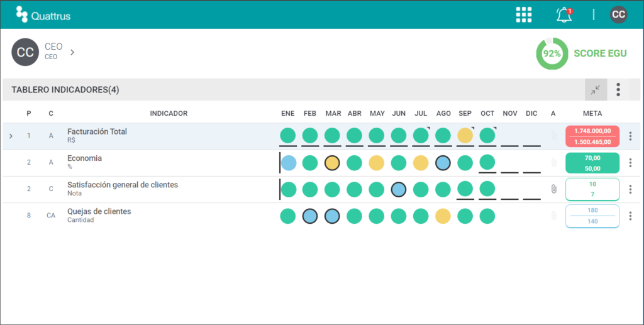Click the red META box 1.748.000,00
The image size is (644, 325).
coord(592,136)
